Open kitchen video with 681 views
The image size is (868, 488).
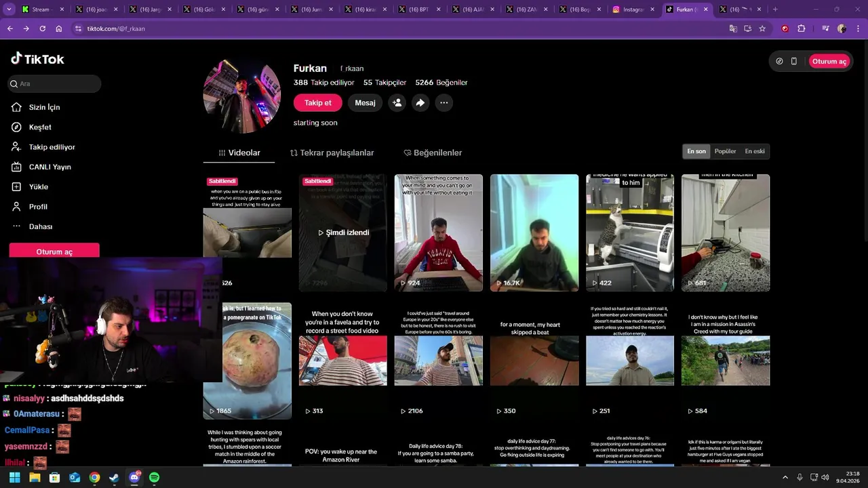click(726, 232)
